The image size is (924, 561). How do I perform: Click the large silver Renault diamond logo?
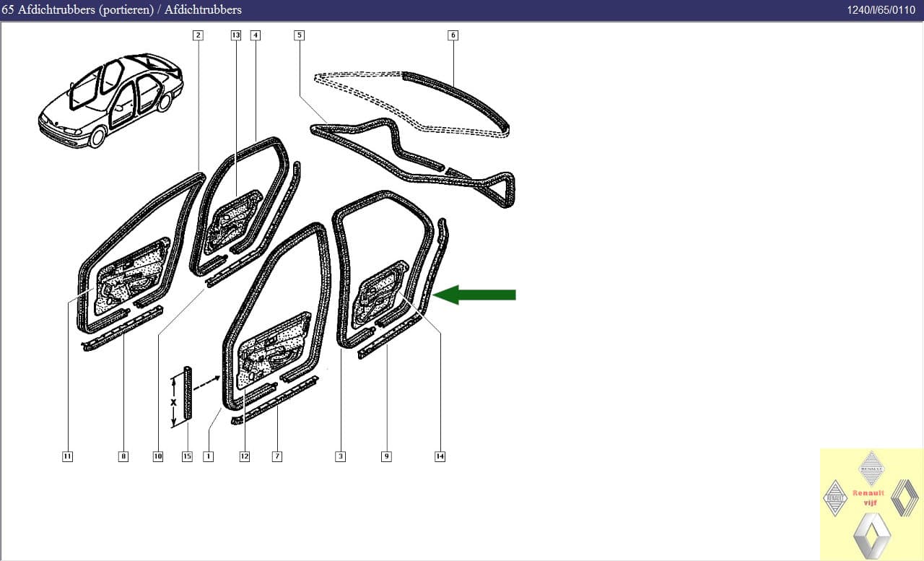[x=871, y=535]
